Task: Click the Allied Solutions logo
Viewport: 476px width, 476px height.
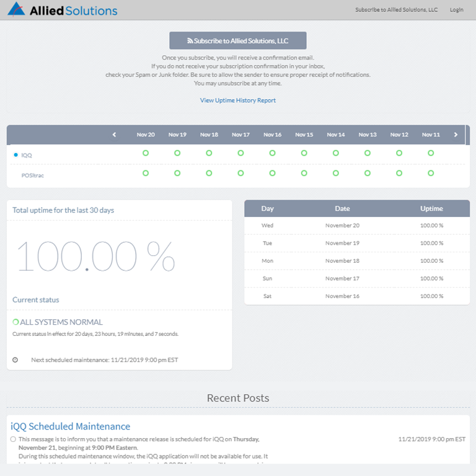Action: (62, 10)
